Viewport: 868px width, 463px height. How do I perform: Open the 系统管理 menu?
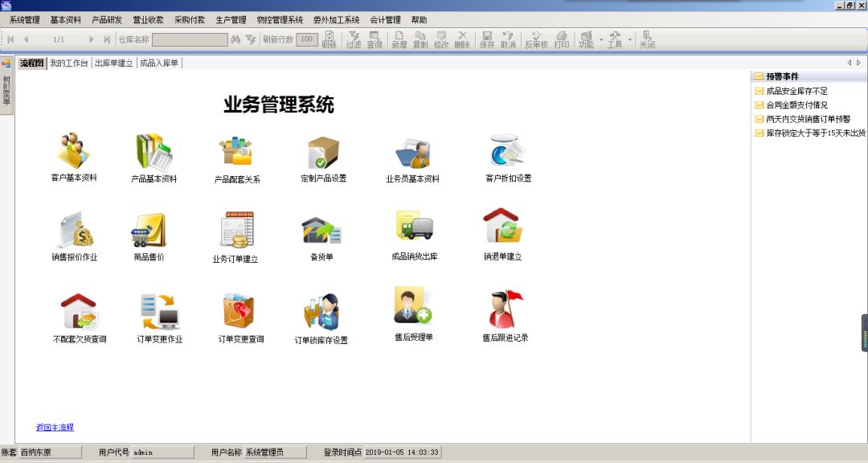(24, 20)
